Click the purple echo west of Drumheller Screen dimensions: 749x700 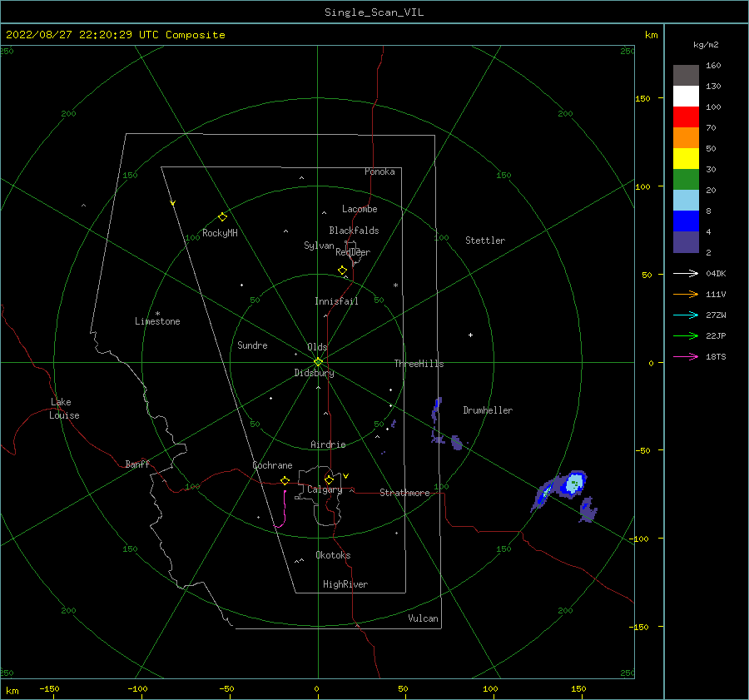[436, 411]
